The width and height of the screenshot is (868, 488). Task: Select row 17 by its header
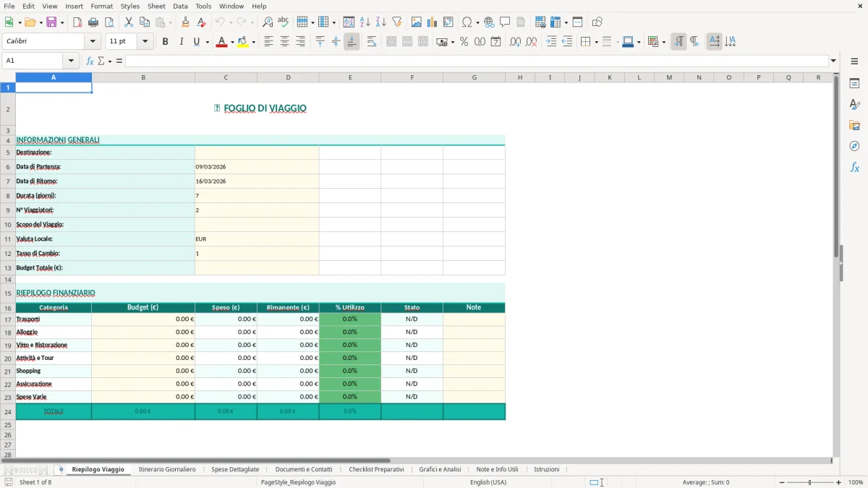tap(8, 319)
